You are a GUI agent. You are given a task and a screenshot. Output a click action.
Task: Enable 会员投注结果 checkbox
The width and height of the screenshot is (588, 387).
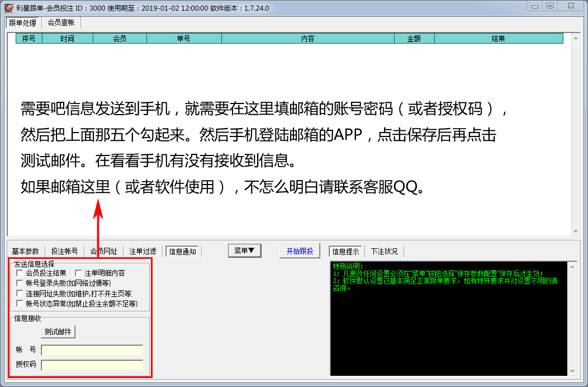20,273
